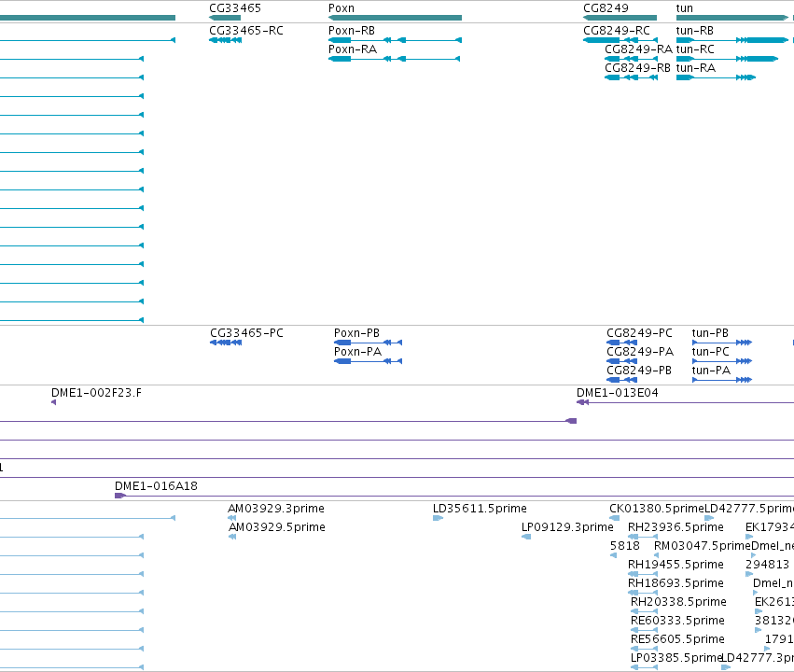Click the RH23936.5prime EST label

[676, 526]
